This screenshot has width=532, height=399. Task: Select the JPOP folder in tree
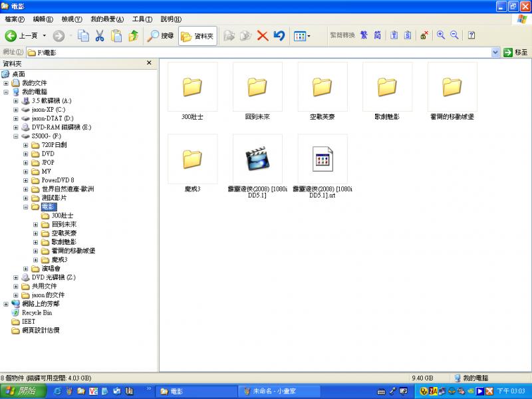(48, 162)
